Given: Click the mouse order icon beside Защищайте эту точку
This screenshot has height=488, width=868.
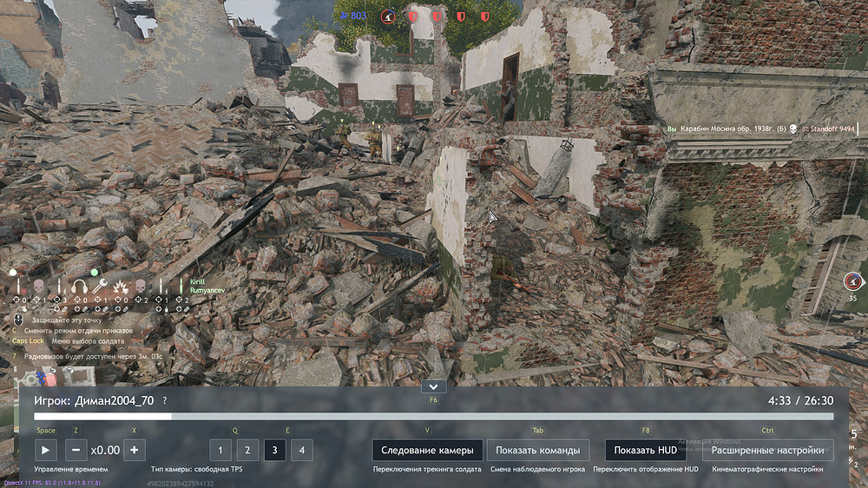Looking at the screenshot, I should pyautogui.click(x=18, y=320).
